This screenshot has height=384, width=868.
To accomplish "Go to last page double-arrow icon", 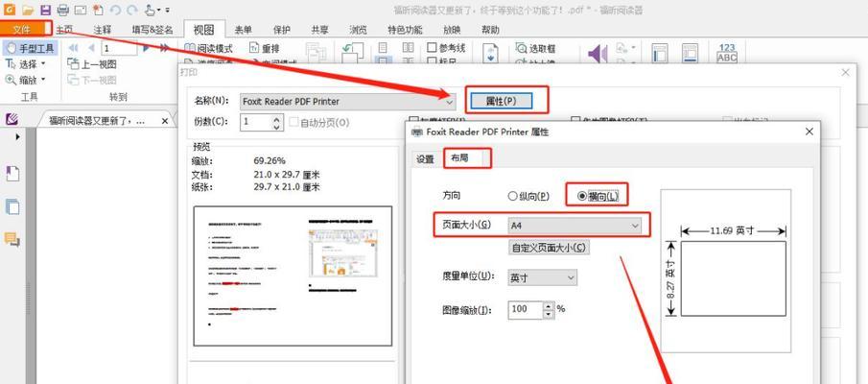I will pyautogui.click(x=164, y=48).
